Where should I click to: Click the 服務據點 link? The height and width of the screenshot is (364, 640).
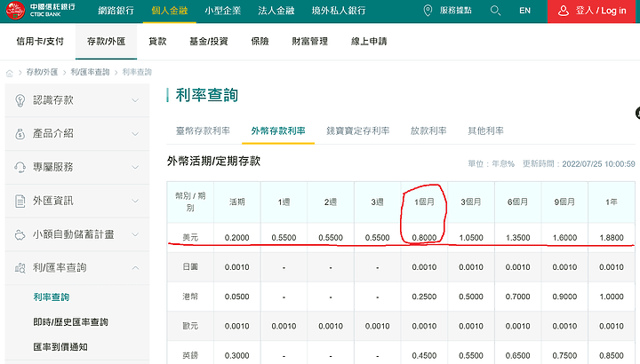(455, 11)
